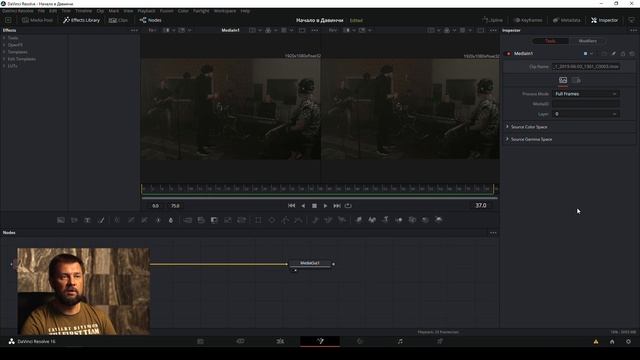Open the Edit page icon
Screen dimensions: 640x360
pyautogui.click(x=280, y=341)
